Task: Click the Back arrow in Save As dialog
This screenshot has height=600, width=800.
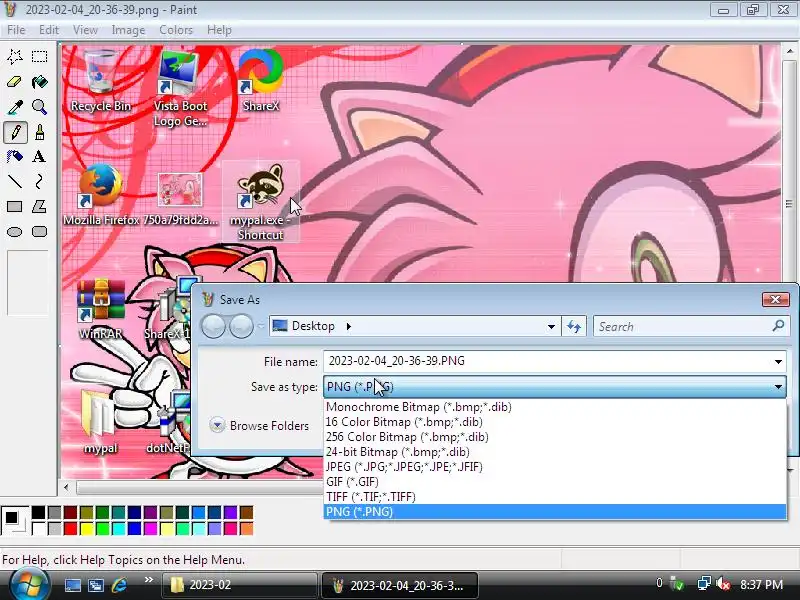Action: tap(213, 326)
